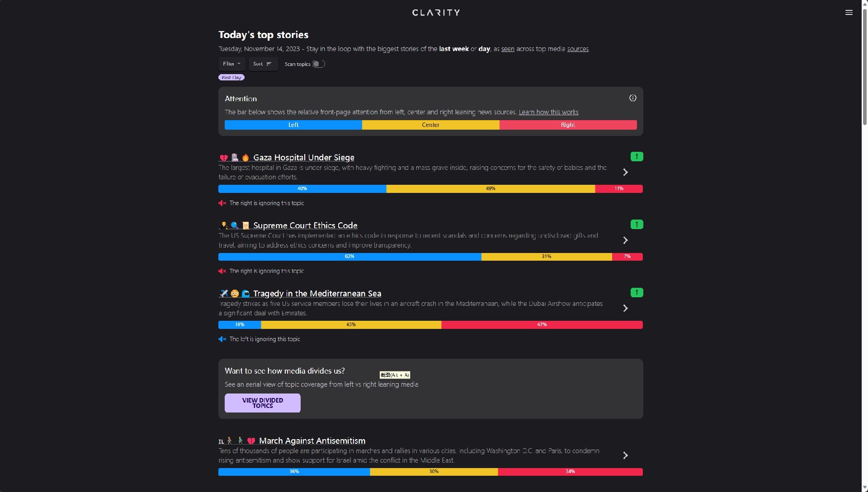Open the hamburger menu icon
868x492 pixels.
849,13
